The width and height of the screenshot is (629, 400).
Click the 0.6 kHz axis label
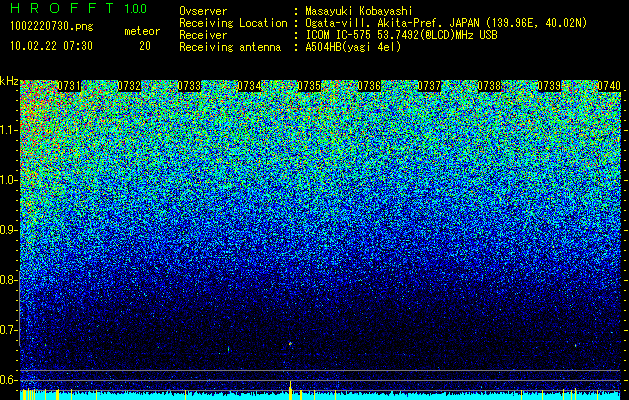point(9,380)
